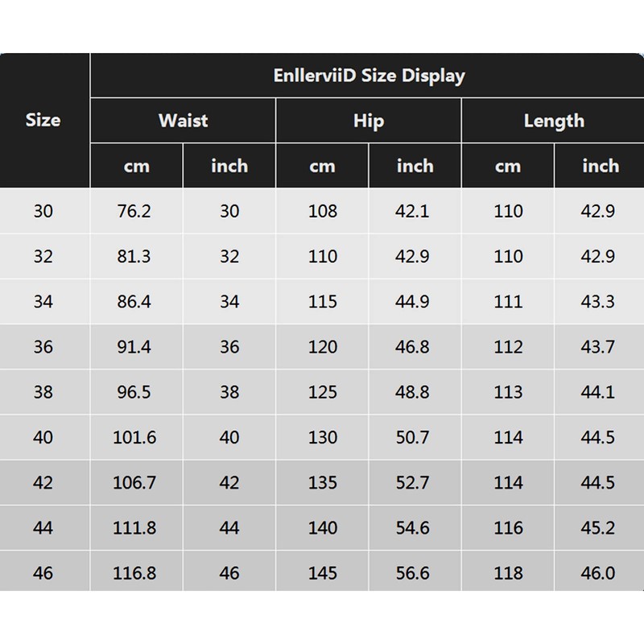Screen dimensions: 644x644
Task: Select the hip cm value 125
Action: point(323,393)
